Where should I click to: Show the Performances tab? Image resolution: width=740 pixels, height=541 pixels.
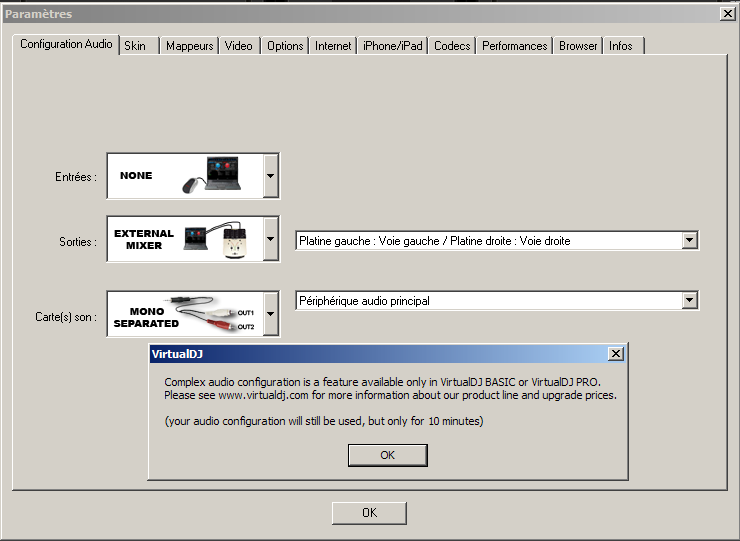click(514, 46)
